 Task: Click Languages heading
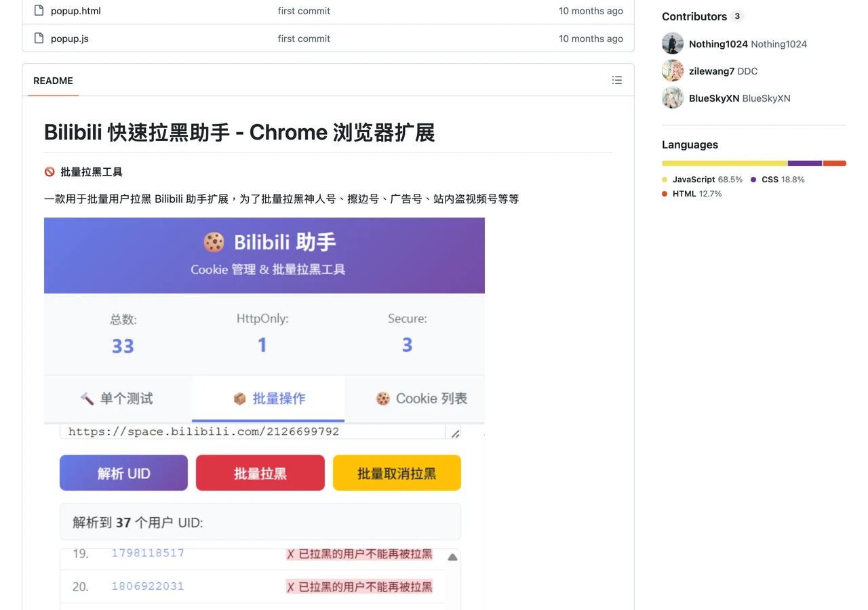pos(690,144)
